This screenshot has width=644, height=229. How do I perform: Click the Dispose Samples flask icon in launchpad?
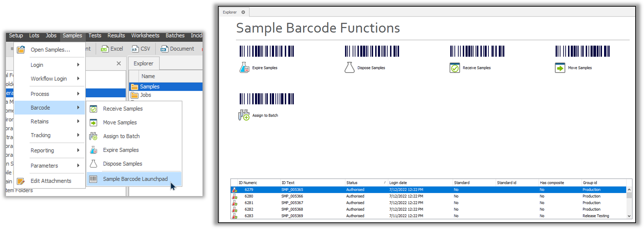coord(349,68)
